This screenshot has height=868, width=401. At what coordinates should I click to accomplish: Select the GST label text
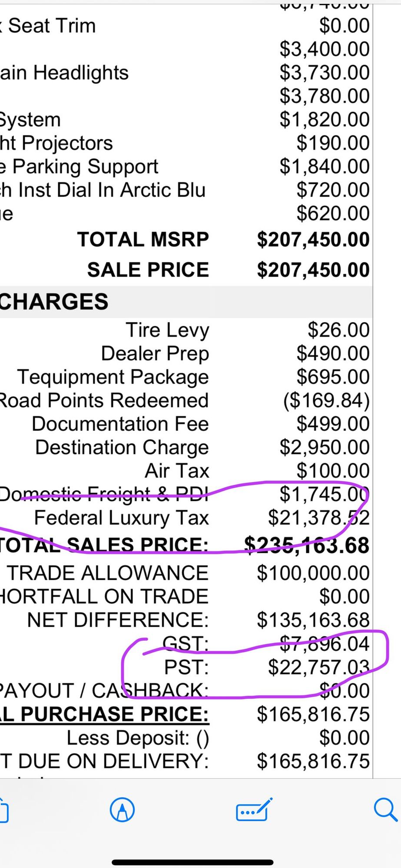pos(186,643)
